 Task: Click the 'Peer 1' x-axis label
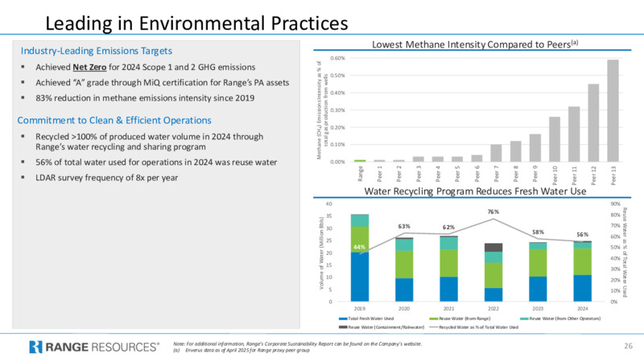380,173
